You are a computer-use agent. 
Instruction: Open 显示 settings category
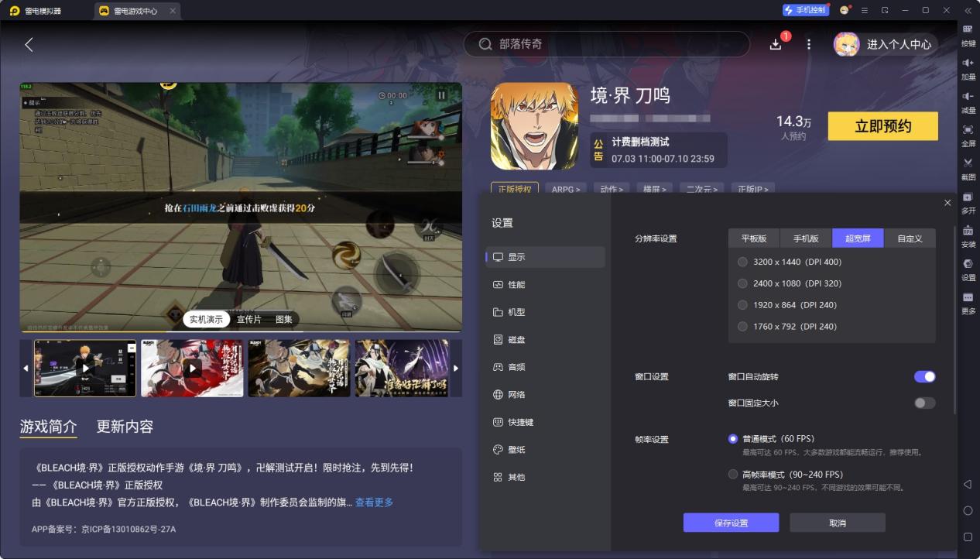coord(546,257)
